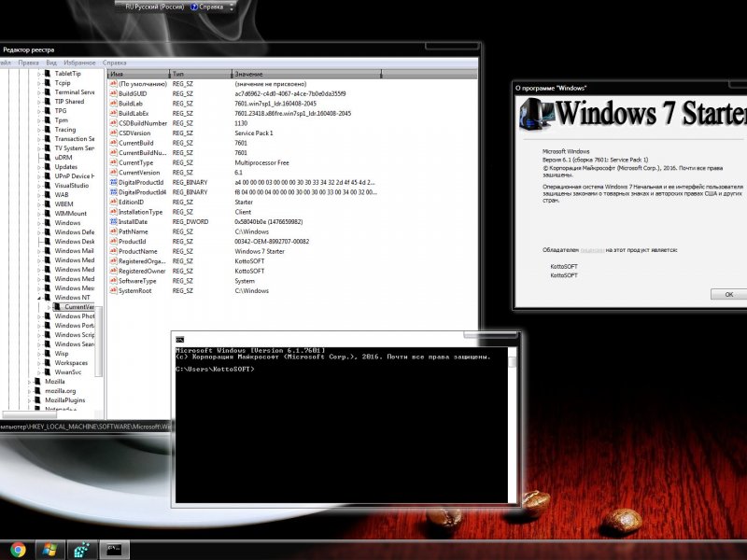This screenshot has width=747, height=560.
Task: Click the Tcpip key folder icon
Action: pyautogui.click(x=48, y=83)
